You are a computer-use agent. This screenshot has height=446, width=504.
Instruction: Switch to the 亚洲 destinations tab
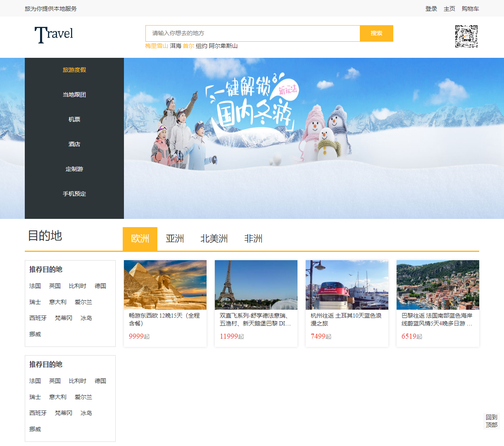tap(175, 239)
